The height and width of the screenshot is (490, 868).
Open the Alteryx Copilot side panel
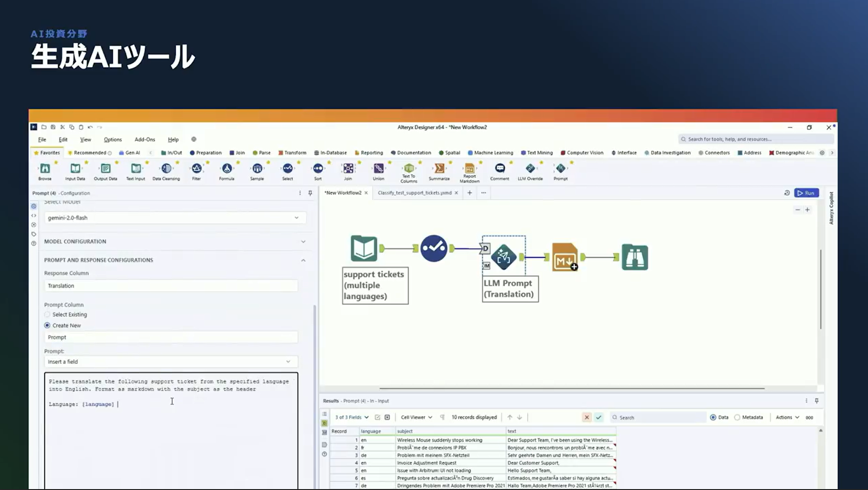click(832, 208)
